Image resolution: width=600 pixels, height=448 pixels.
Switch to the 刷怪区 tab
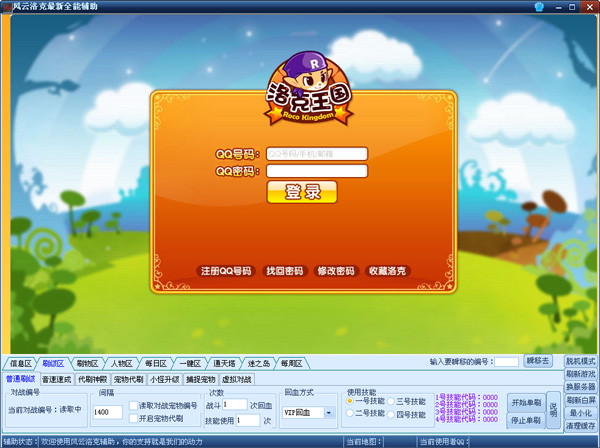pos(53,363)
